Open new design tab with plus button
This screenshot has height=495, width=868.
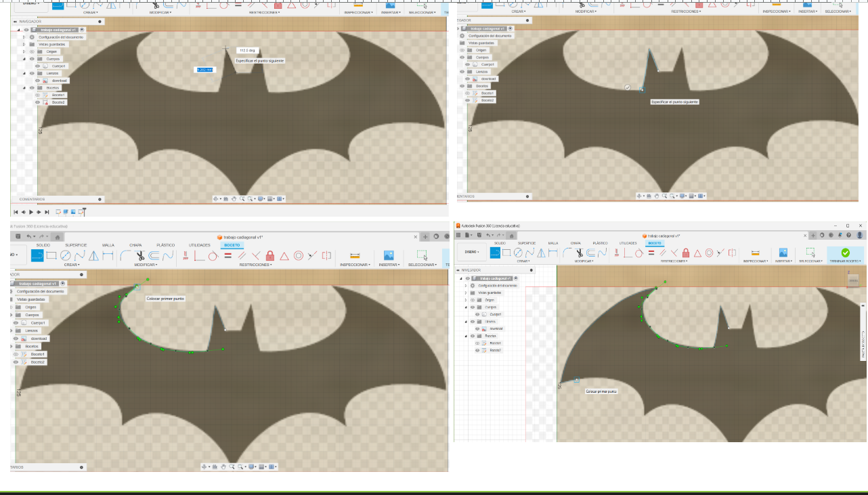813,235
